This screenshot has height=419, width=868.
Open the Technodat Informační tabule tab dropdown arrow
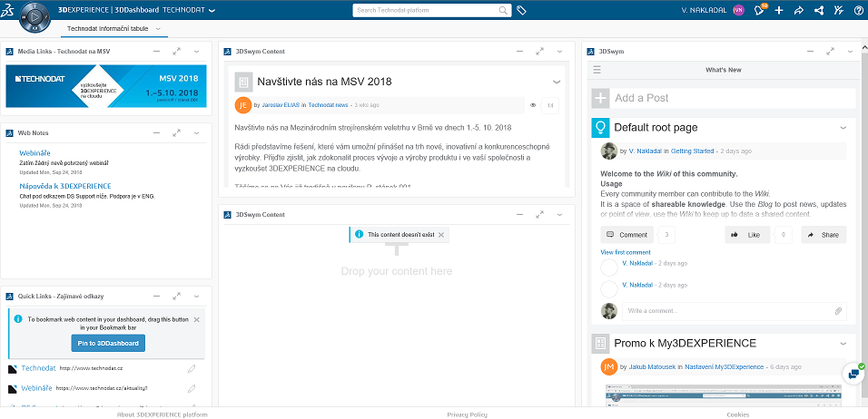[x=158, y=29]
